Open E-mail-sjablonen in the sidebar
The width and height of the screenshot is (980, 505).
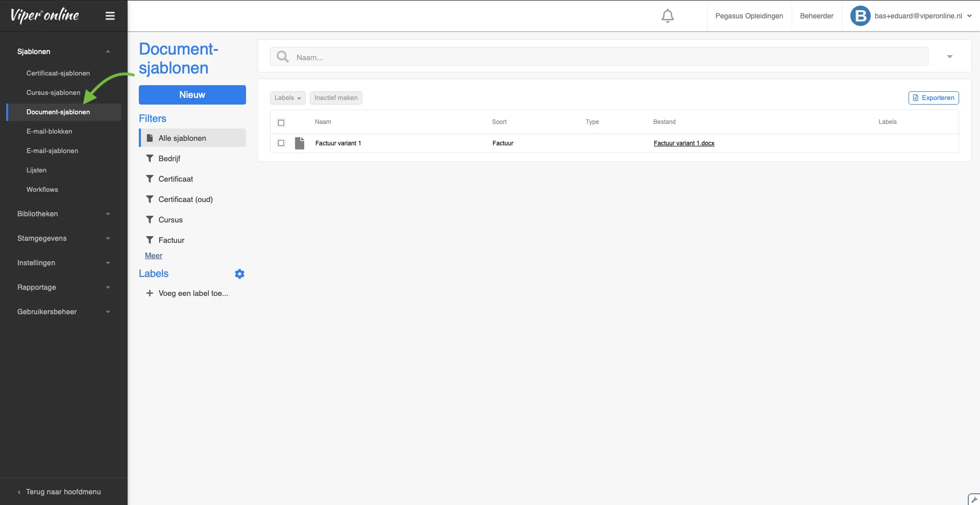(x=52, y=151)
